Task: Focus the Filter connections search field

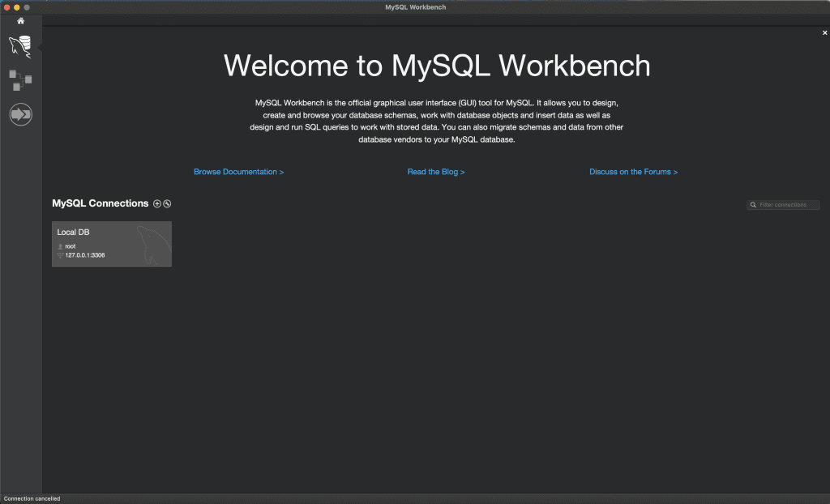Action: click(783, 205)
